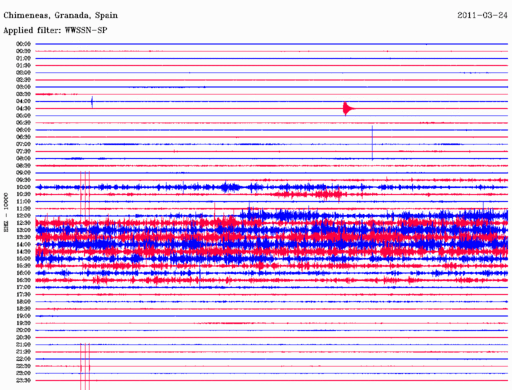Click the 'Applied filter: WWSSN-SP' label

coord(55,30)
